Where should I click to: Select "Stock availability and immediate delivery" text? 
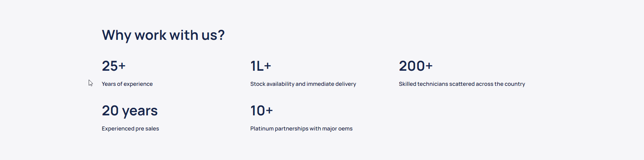[x=303, y=84]
